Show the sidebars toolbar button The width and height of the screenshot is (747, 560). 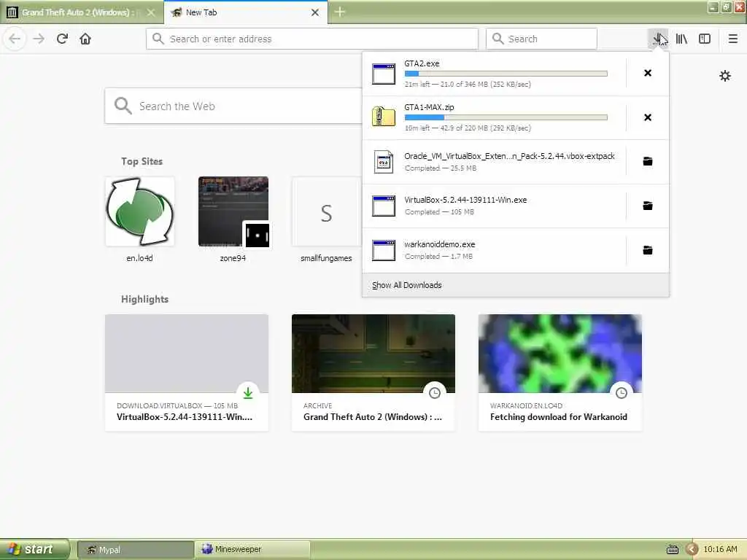click(705, 39)
